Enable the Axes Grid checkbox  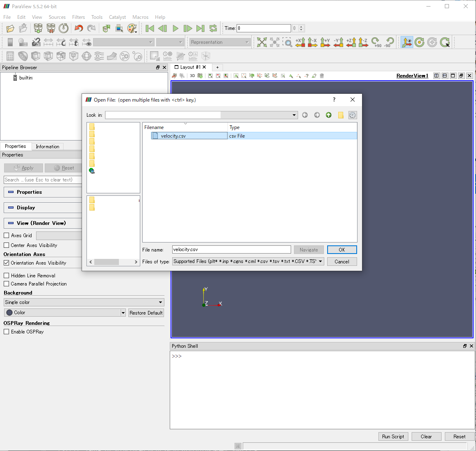pos(7,236)
